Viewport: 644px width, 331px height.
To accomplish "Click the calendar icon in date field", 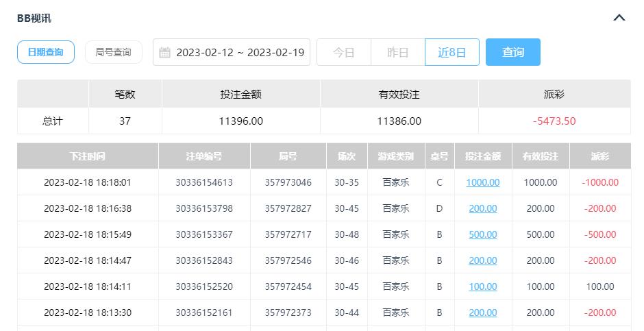I will 164,53.
